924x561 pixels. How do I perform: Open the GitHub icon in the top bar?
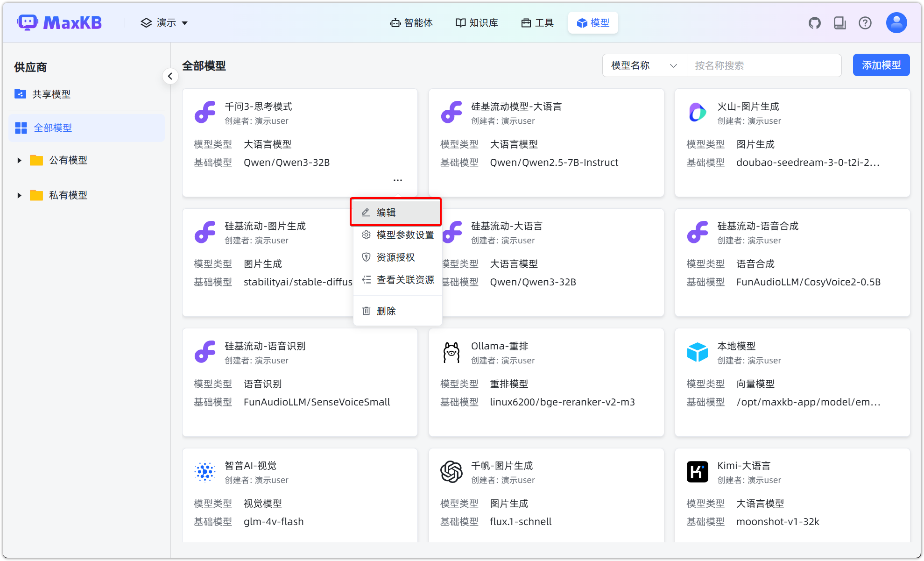[815, 22]
